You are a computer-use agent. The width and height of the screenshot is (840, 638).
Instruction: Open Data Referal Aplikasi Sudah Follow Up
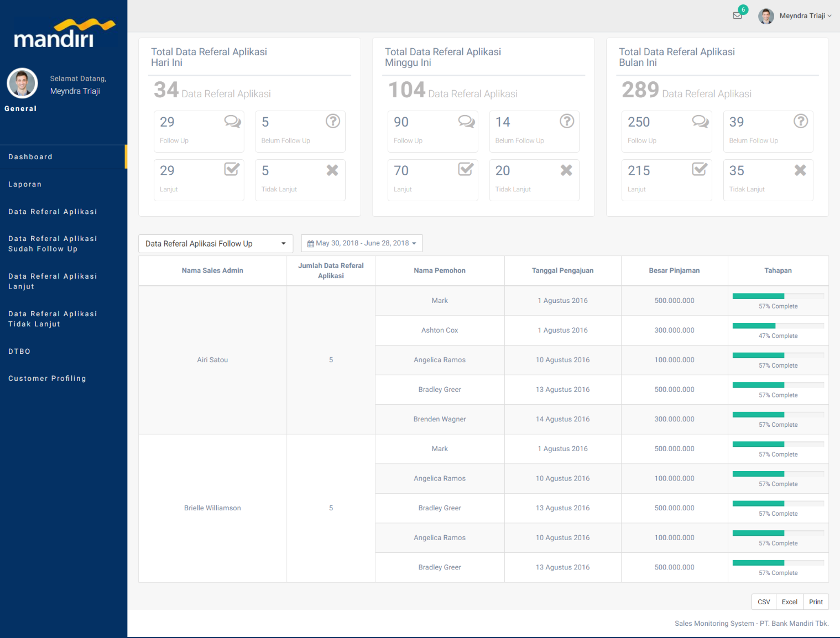coord(64,244)
